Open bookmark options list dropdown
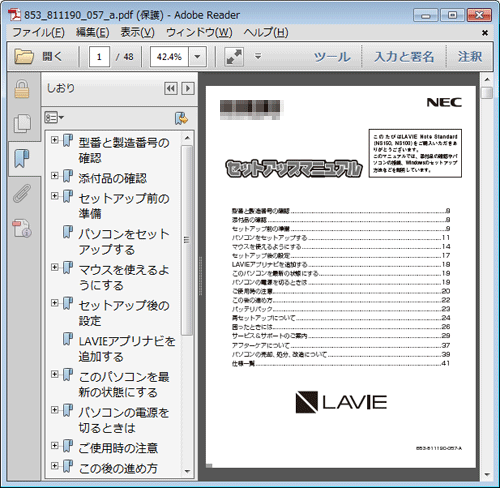The image size is (500, 488). point(54,118)
